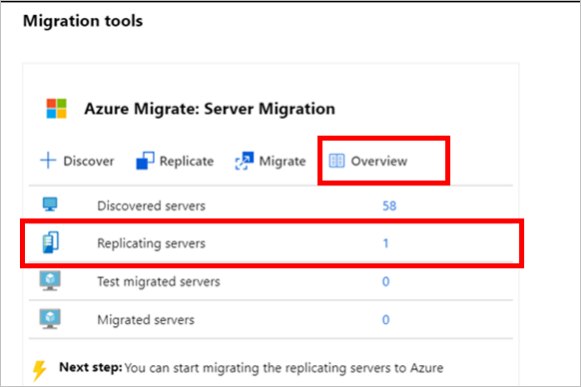This screenshot has width=581, height=387.
Task: Select the Replicating servers row label
Action: click(151, 243)
